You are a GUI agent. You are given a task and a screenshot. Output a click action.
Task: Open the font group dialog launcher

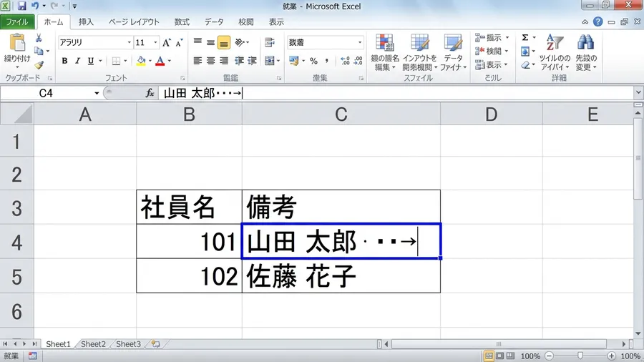point(182,78)
